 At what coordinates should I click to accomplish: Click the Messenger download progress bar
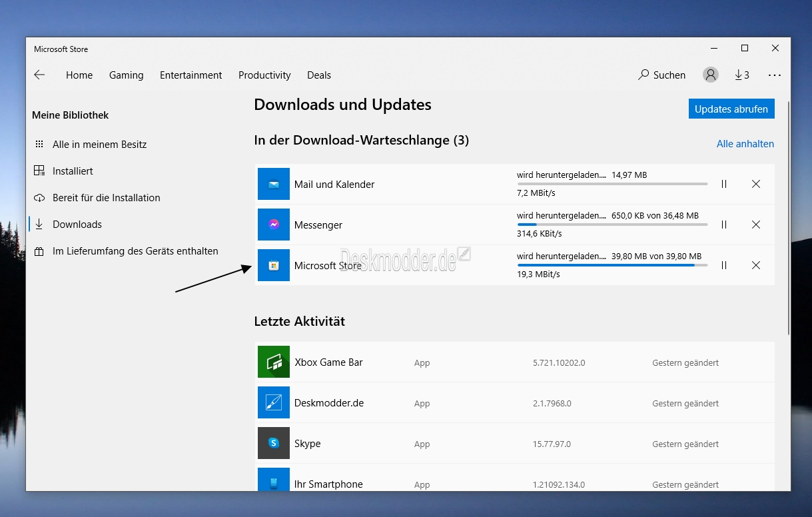point(612,225)
